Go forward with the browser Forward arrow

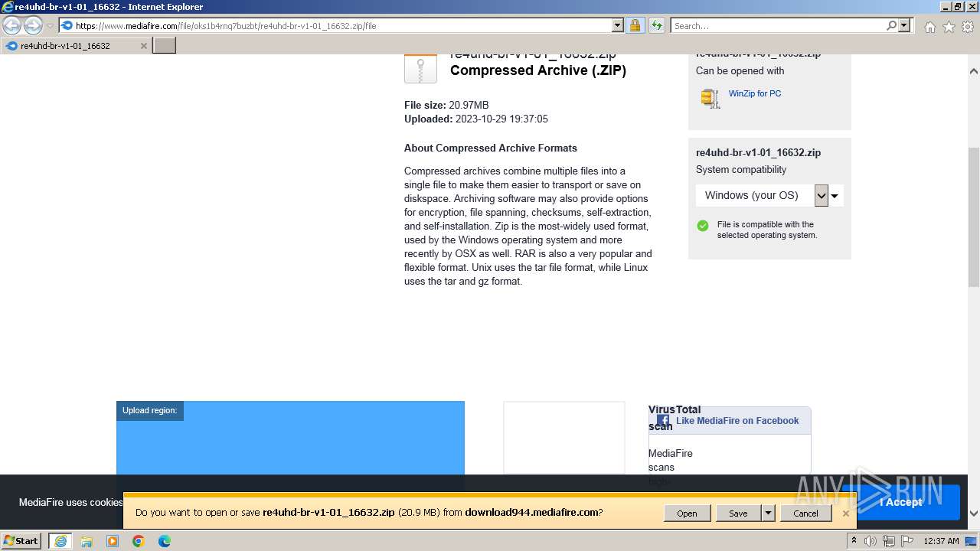pyautogui.click(x=33, y=25)
